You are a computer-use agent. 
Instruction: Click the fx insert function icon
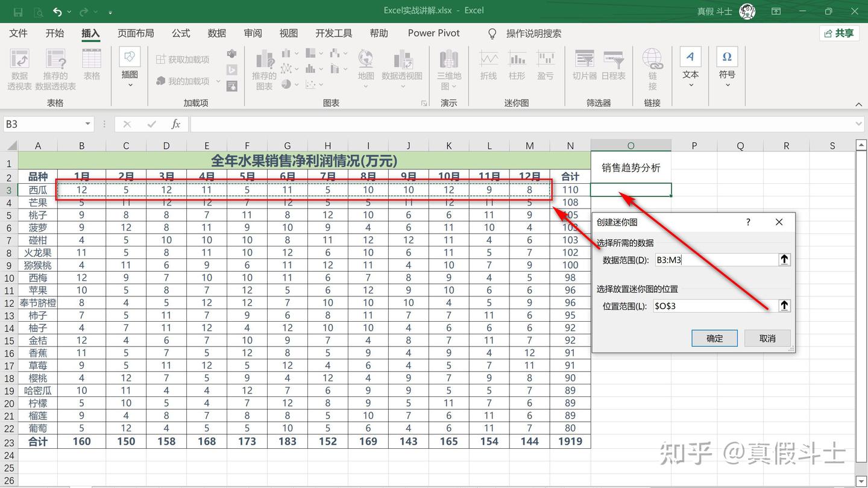[176, 124]
